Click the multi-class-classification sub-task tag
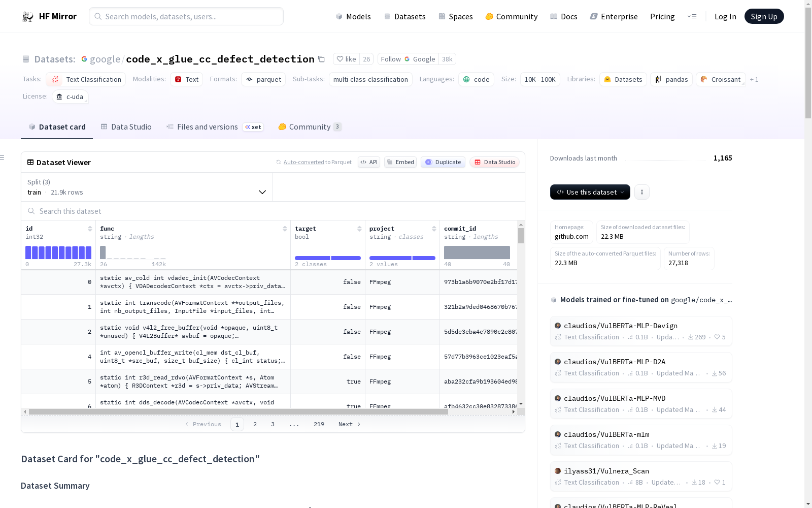This screenshot has height=508, width=812. point(370,79)
